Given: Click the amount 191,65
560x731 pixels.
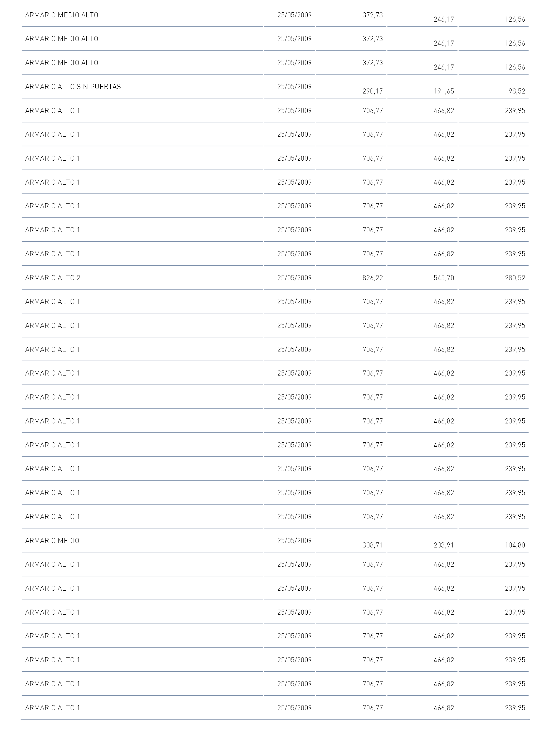Looking at the screenshot, I should click(444, 91).
